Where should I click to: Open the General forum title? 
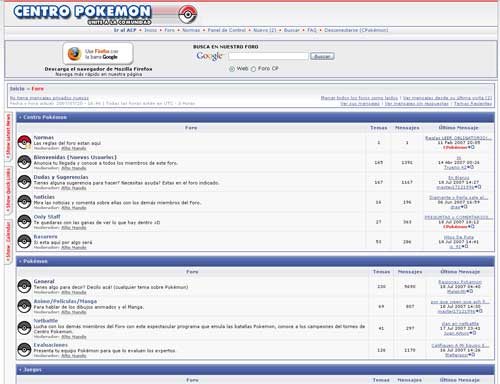44,281
